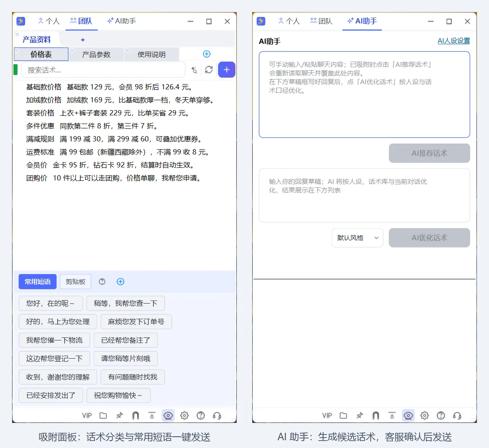The image size is (489, 448).
Task: Click the help question mark in the AI助手 window toolbar
Action: point(440,415)
